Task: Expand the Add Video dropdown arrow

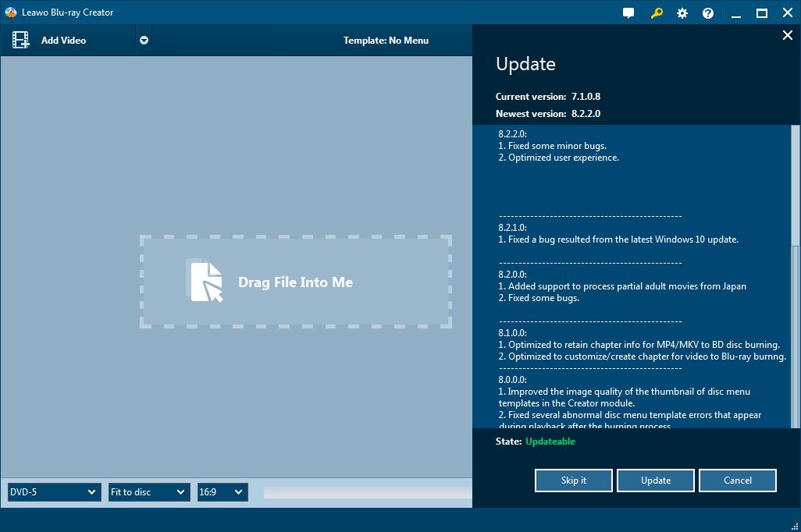Action: [x=144, y=41]
